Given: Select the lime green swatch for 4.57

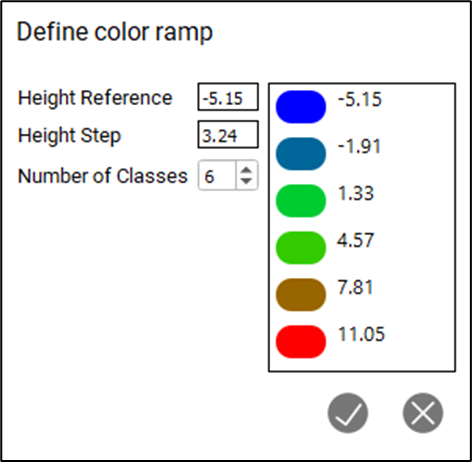Looking at the screenshot, I should (x=301, y=248).
